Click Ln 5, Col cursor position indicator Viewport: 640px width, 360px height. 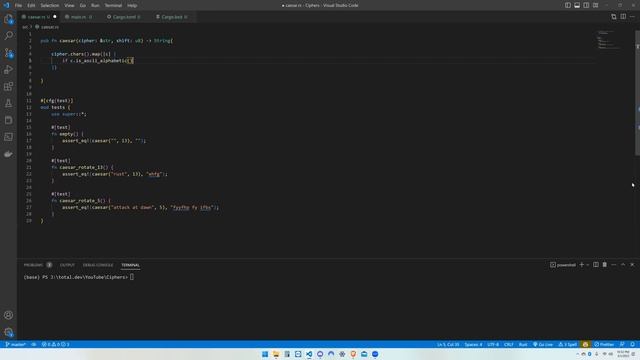[448, 344]
